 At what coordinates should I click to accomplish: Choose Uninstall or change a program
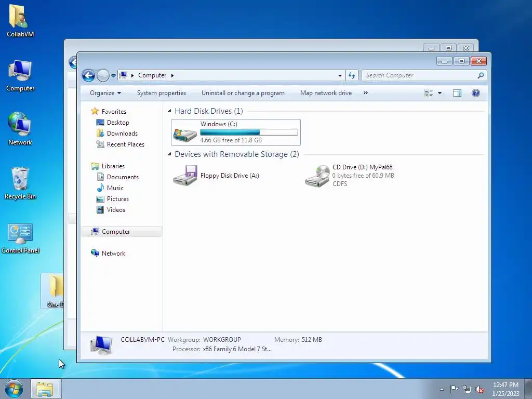(243, 93)
